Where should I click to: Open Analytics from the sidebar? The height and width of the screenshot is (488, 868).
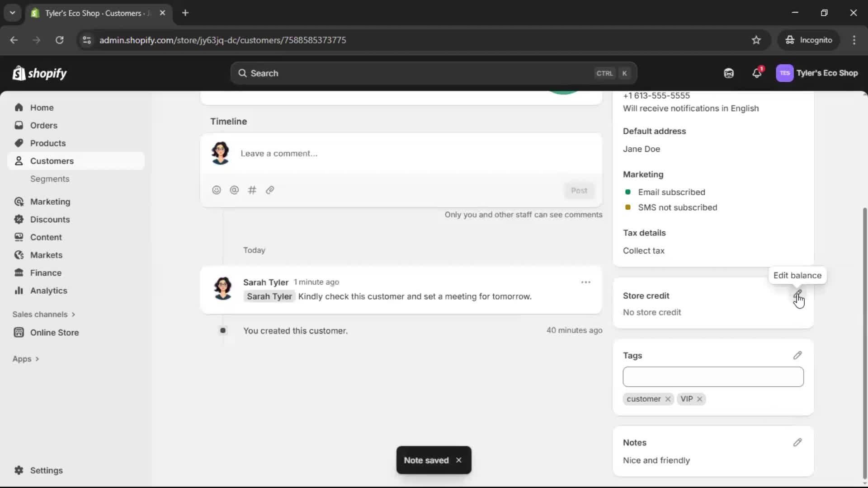pos(48,291)
